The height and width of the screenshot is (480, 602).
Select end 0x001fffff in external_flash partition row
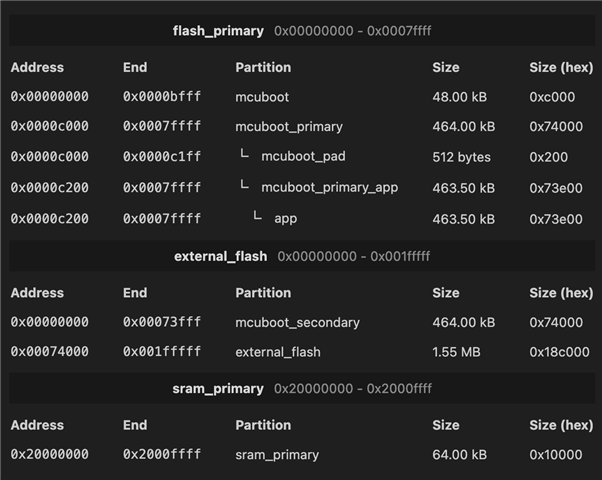(x=162, y=351)
